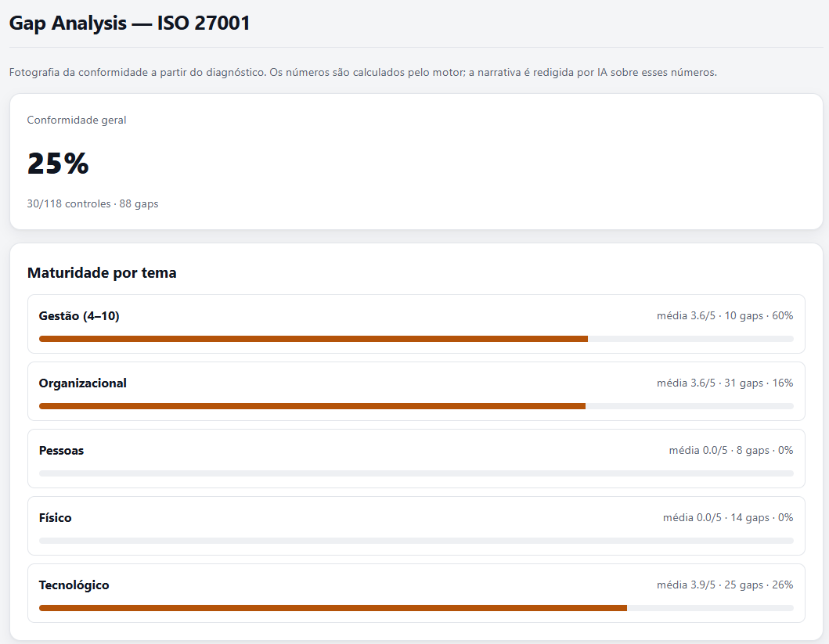The height and width of the screenshot is (644, 829).
Task: Click the Gestão stats média 3.6/5 · 10 gaps · 60%
Action: [725, 316]
